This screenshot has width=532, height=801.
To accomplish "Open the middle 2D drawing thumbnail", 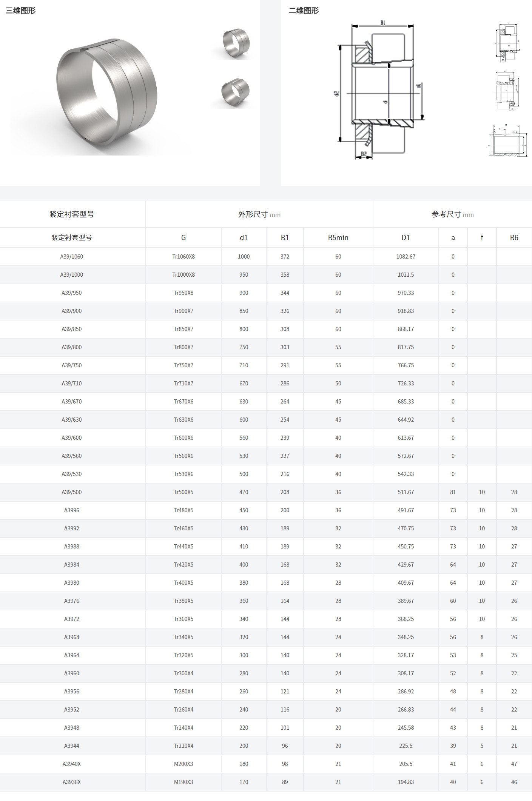I will (x=508, y=91).
